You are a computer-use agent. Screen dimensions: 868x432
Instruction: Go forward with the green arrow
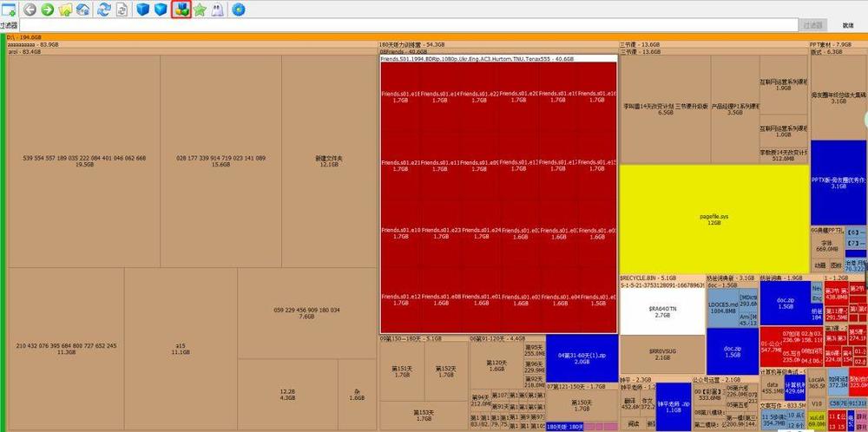click(47, 10)
